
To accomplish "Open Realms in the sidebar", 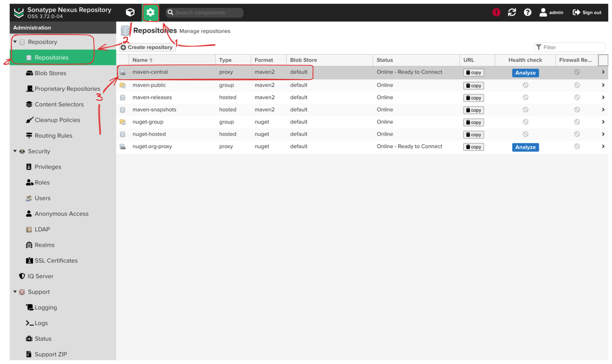I will click(63, 245).
